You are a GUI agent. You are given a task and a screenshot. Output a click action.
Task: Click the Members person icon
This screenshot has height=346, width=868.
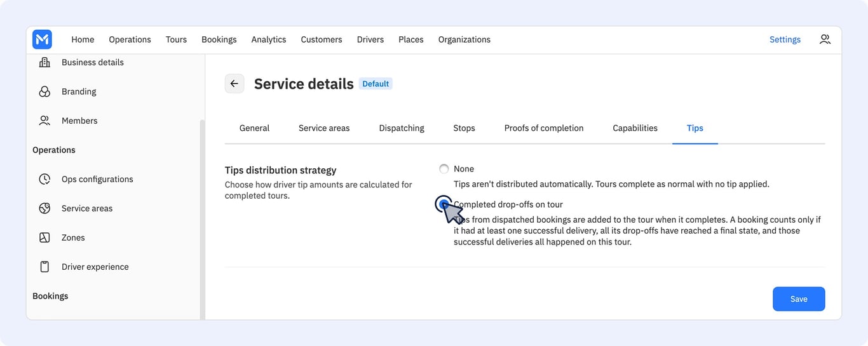pyautogui.click(x=44, y=121)
